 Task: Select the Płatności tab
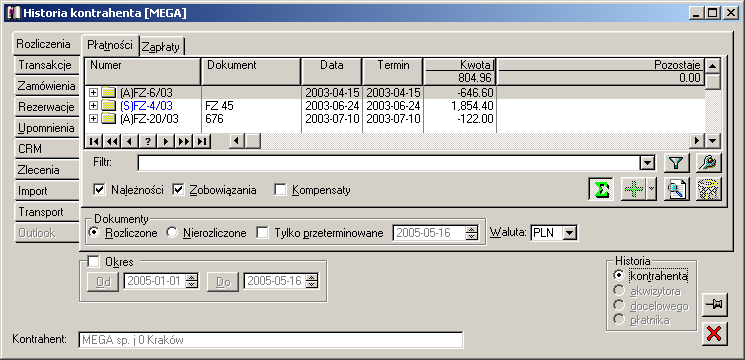[x=110, y=45]
